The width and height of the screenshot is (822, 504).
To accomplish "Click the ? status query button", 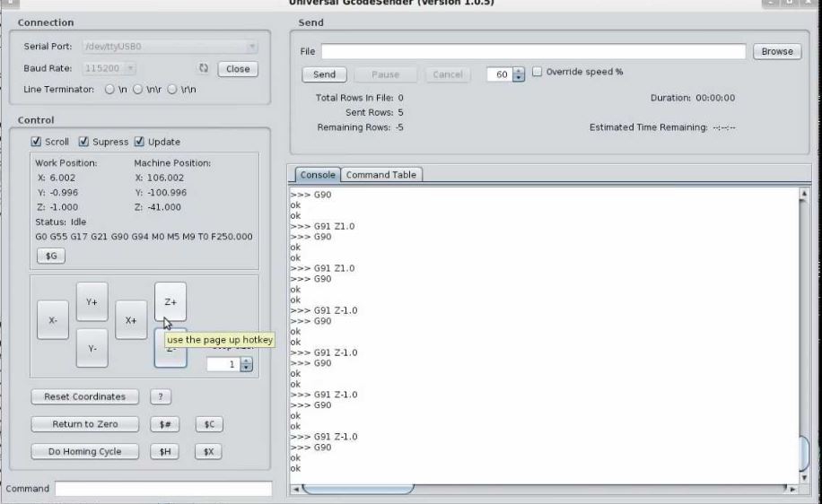I will click(x=161, y=396).
